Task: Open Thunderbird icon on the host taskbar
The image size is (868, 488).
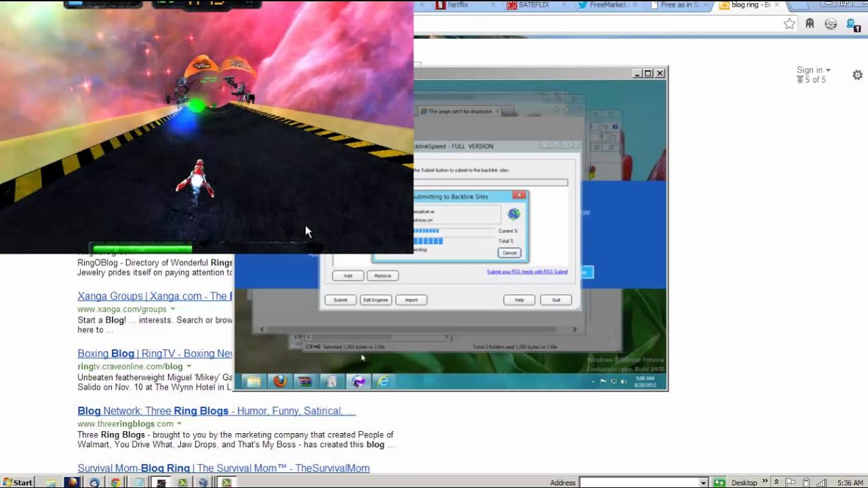Action: (94, 483)
